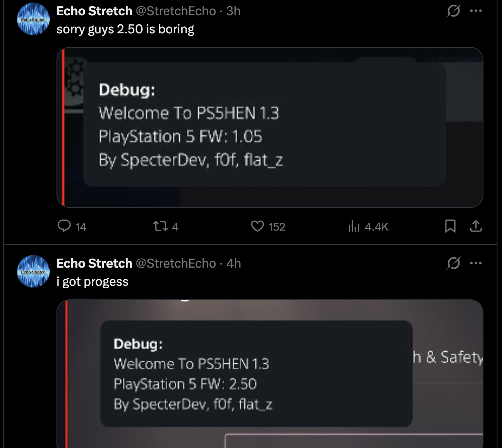502x448 pixels.
Task: Open the 3h timestamp link
Action: (x=233, y=11)
